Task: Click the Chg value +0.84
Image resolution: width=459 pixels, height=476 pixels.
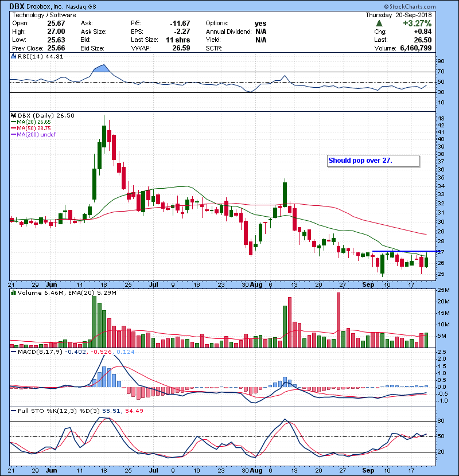Action: [422, 32]
